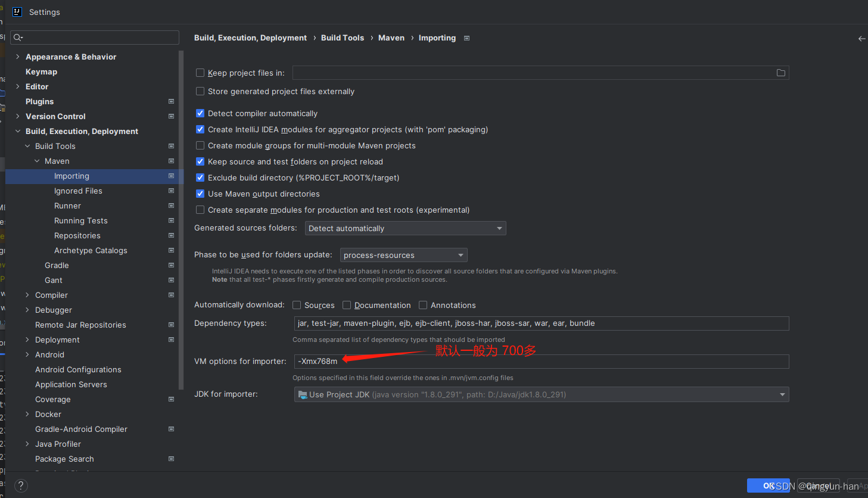Uncheck Keep source and test folders on reload

[200, 161]
